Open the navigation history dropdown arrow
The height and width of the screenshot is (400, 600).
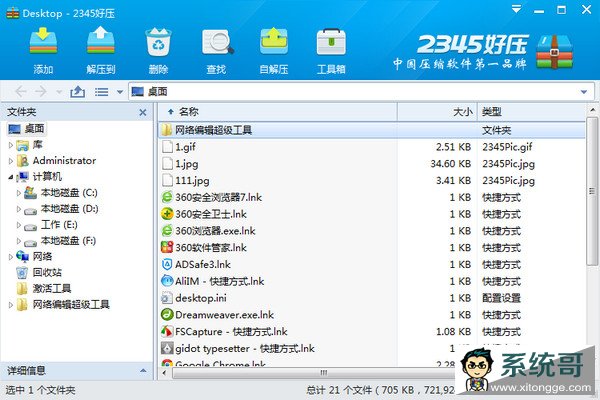(59, 92)
